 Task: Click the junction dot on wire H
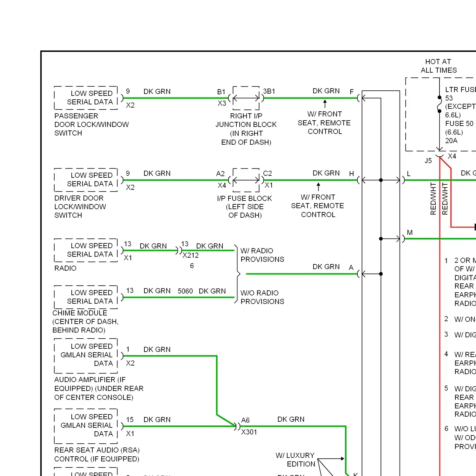click(381, 180)
